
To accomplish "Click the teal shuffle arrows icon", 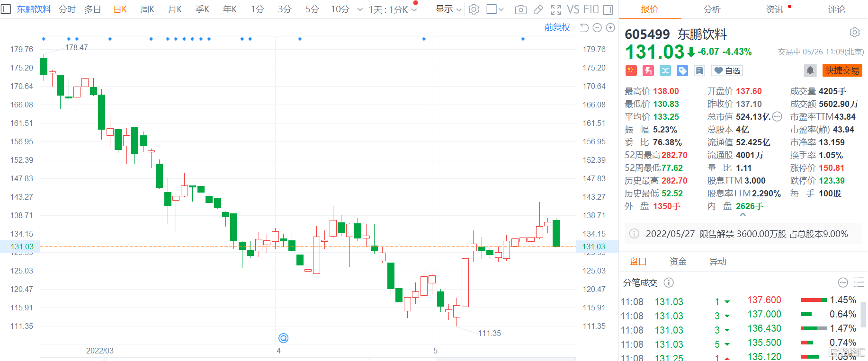I will coord(665,70).
